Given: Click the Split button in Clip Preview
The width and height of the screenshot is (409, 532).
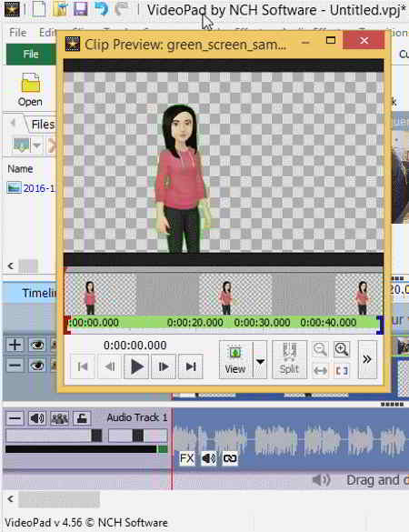Looking at the screenshot, I should click(289, 360).
